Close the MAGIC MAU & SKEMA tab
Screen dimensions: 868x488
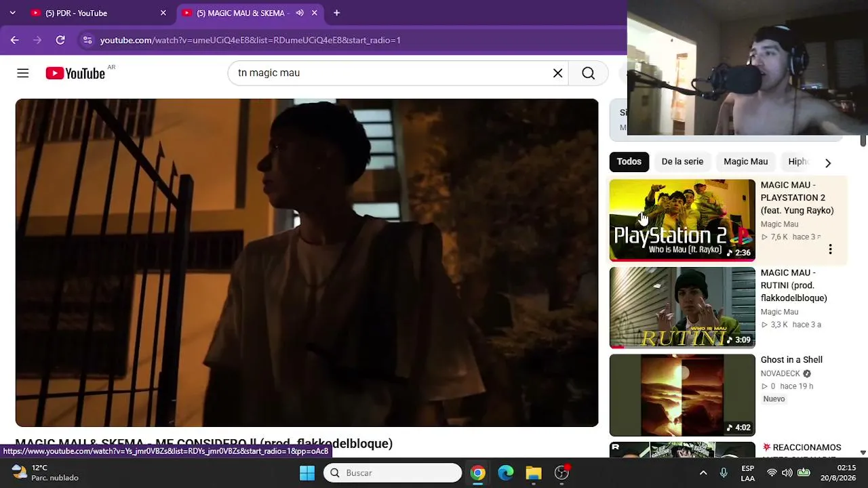click(315, 13)
